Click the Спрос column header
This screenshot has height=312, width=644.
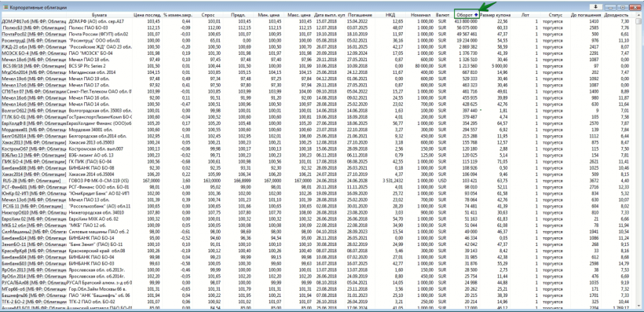tap(207, 15)
